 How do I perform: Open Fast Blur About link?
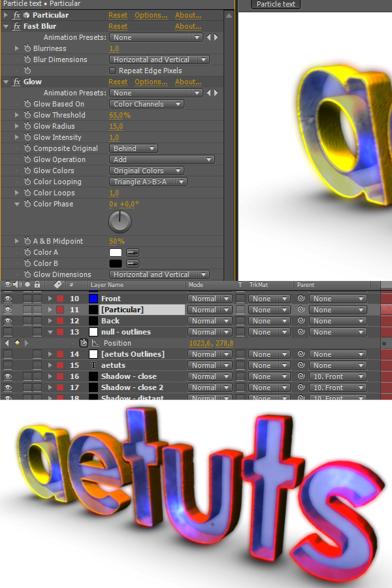188,27
